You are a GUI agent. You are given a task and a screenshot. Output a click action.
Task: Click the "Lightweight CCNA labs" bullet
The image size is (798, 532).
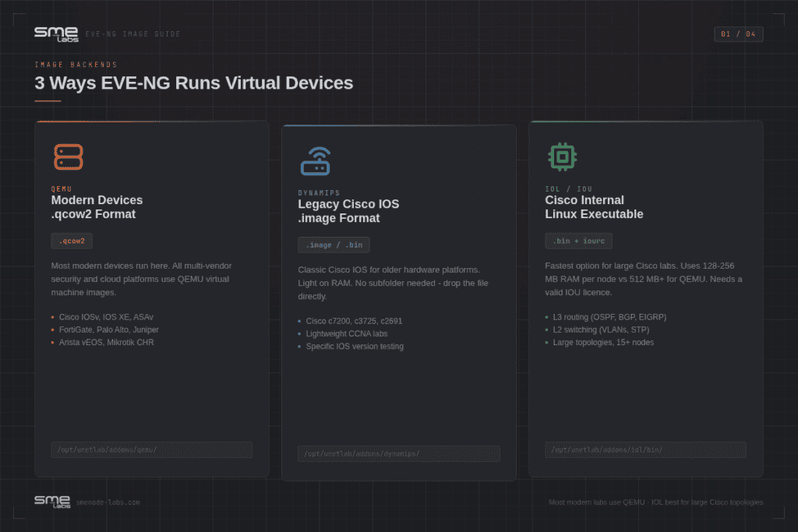coord(347,333)
